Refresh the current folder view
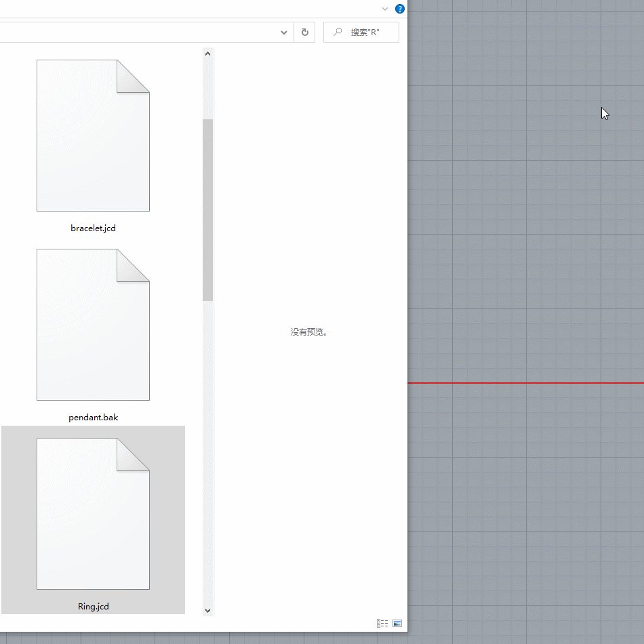 304,33
